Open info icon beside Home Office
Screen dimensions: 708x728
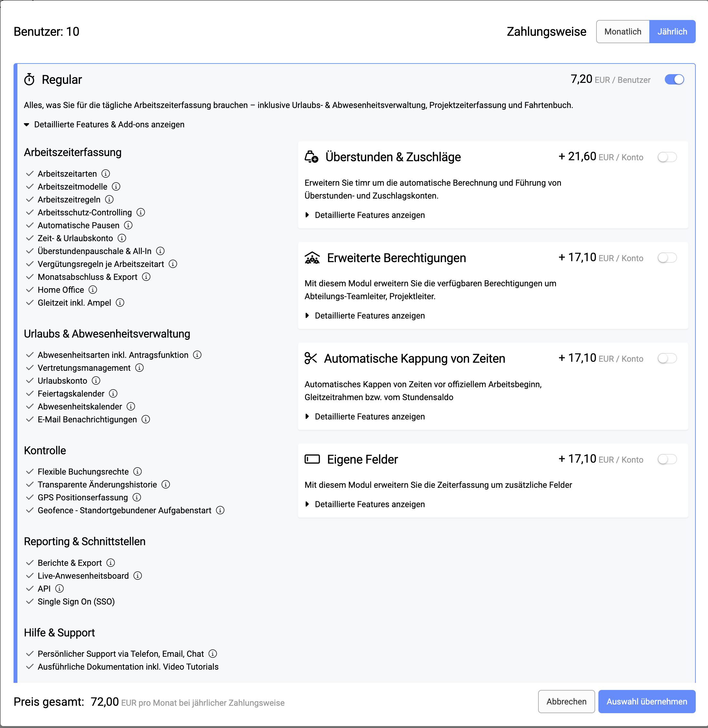93,290
